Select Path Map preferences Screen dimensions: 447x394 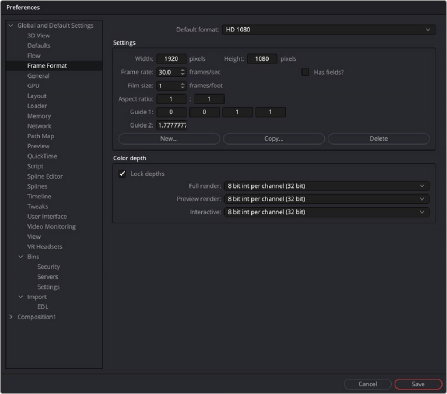tap(41, 136)
